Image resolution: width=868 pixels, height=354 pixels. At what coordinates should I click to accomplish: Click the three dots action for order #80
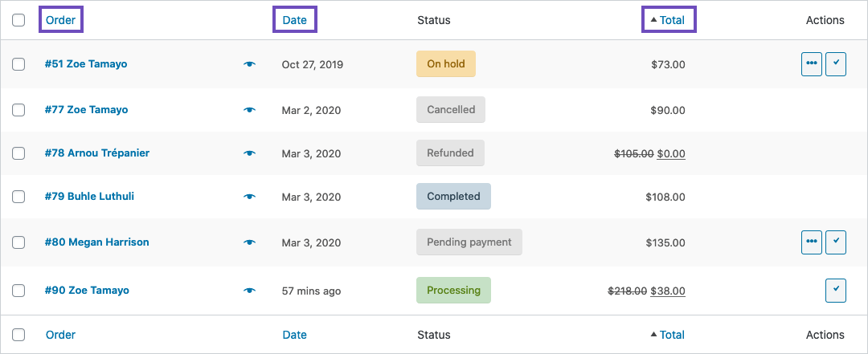812,242
